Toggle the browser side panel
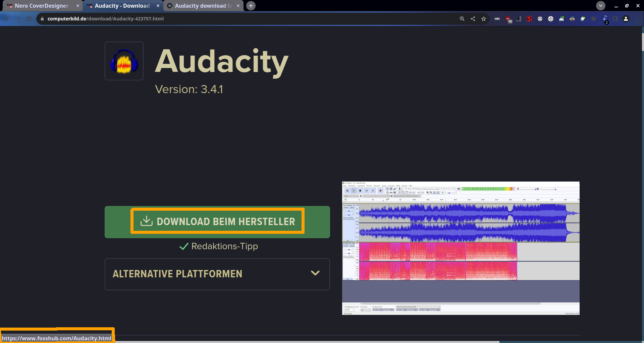 click(x=615, y=19)
